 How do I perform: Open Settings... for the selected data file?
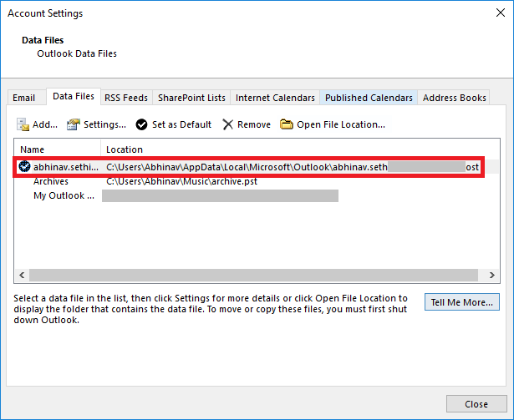[104, 124]
